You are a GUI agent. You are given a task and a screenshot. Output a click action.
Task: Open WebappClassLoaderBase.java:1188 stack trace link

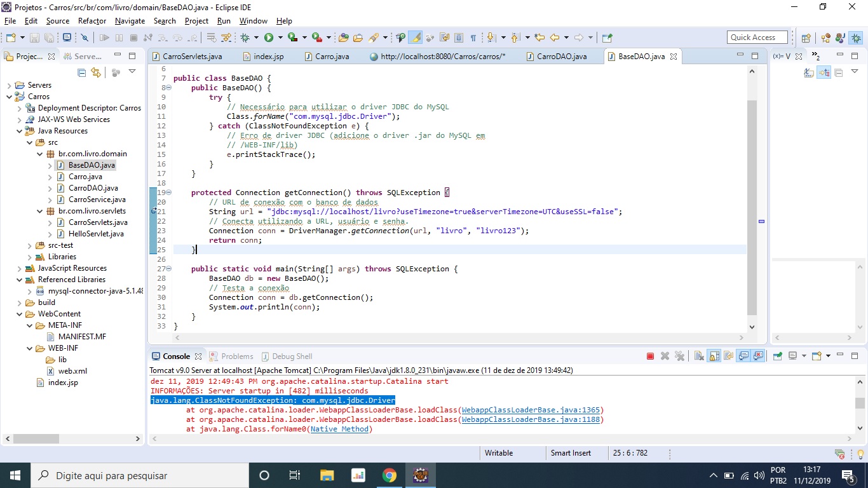coord(531,419)
